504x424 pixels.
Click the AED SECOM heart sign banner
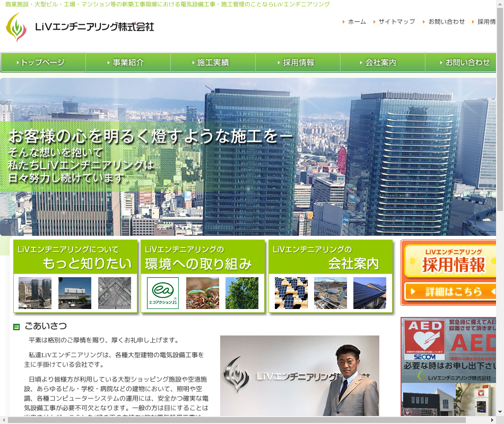click(x=448, y=350)
